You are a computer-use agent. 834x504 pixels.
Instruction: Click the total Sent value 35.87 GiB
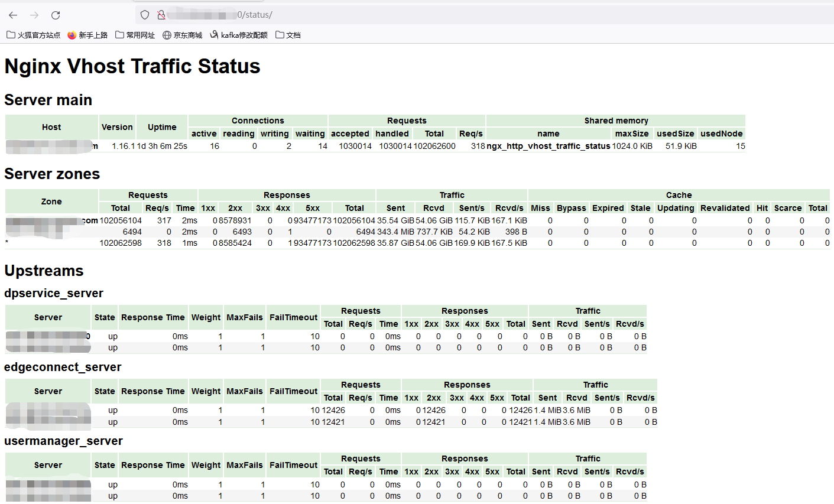coord(396,243)
